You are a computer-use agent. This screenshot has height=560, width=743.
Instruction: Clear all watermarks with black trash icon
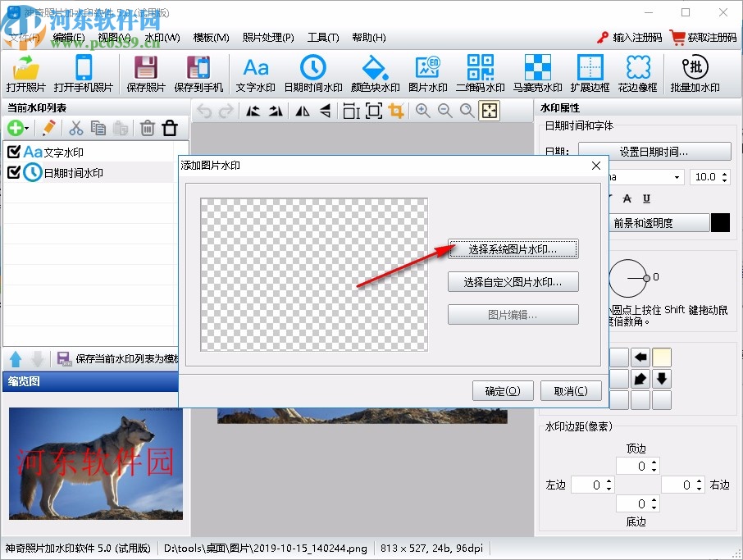click(x=170, y=128)
